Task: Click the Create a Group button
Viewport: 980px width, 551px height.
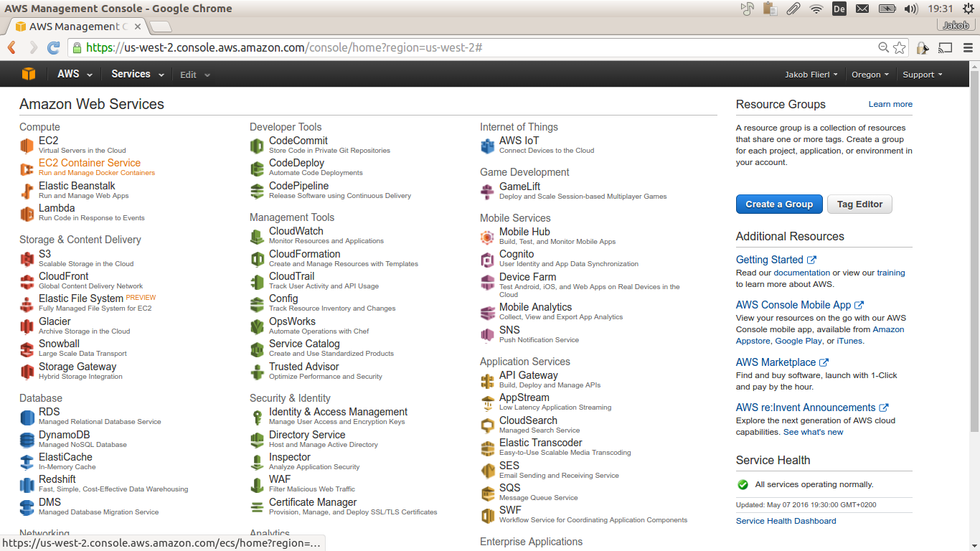Action: (779, 204)
